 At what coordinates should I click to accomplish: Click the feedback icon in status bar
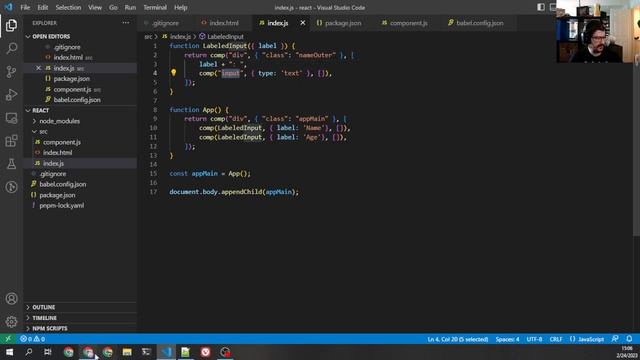[x=615, y=339]
